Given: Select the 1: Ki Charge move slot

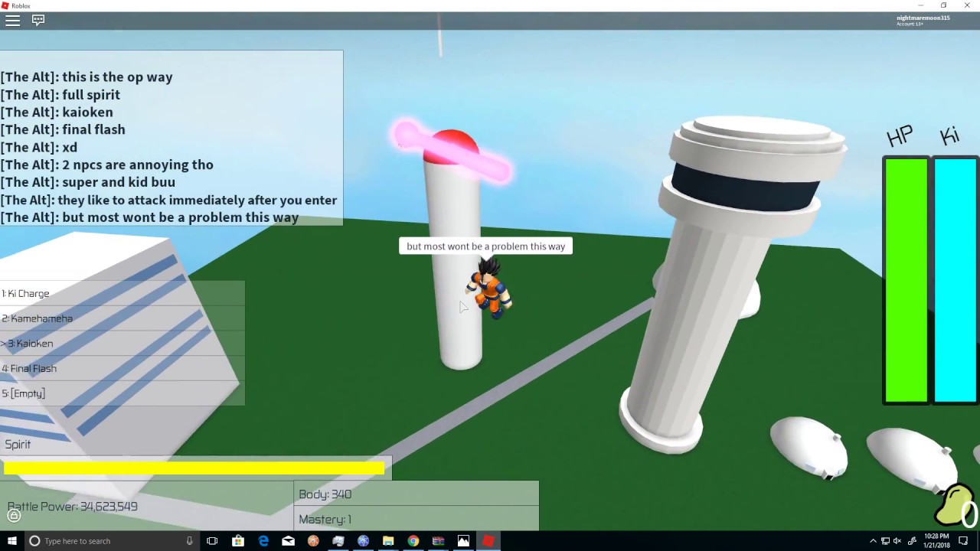Looking at the screenshot, I should (122, 293).
